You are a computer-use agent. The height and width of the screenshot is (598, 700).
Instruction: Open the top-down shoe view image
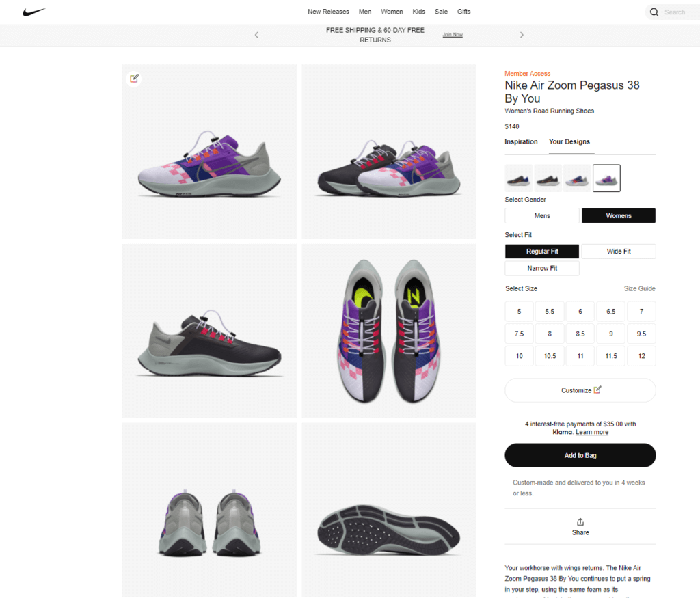pyautogui.click(x=389, y=331)
